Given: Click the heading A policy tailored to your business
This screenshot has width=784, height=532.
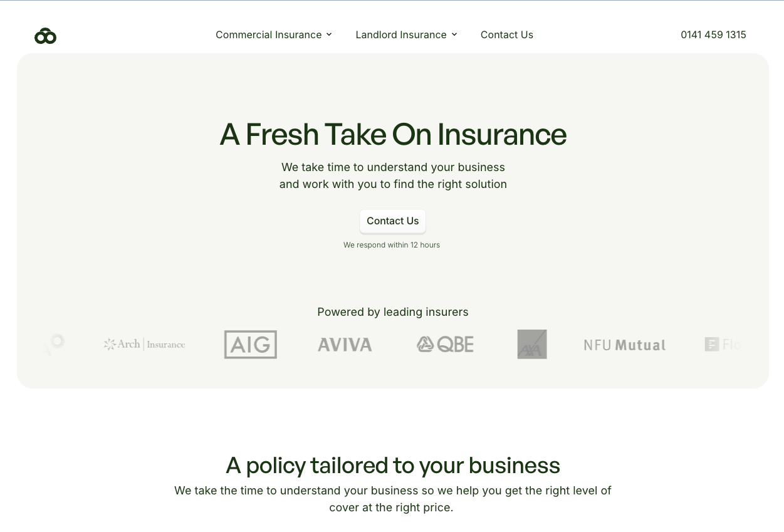Looking at the screenshot, I should point(393,465).
